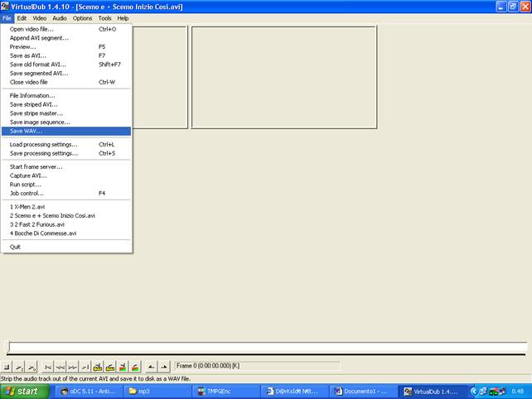532x399 pixels.
Task: Jump to the end of the video
Action: click(85, 367)
